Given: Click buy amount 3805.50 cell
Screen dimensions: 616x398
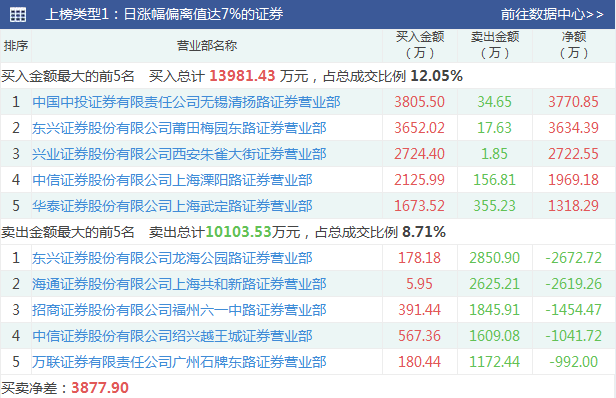Looking at the screenshot, I should [420, 102].
